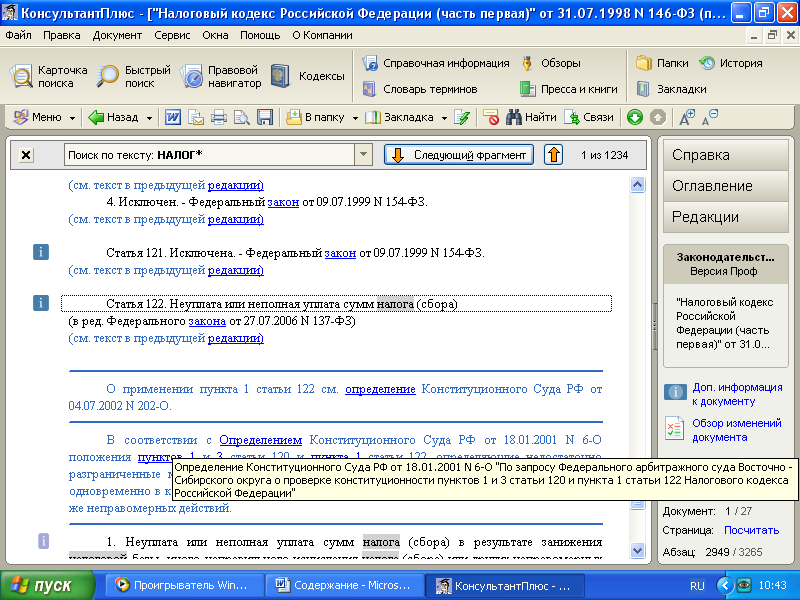Follow закона link from 27.07.2006 N 137-ФЗ

coord(207,321)
